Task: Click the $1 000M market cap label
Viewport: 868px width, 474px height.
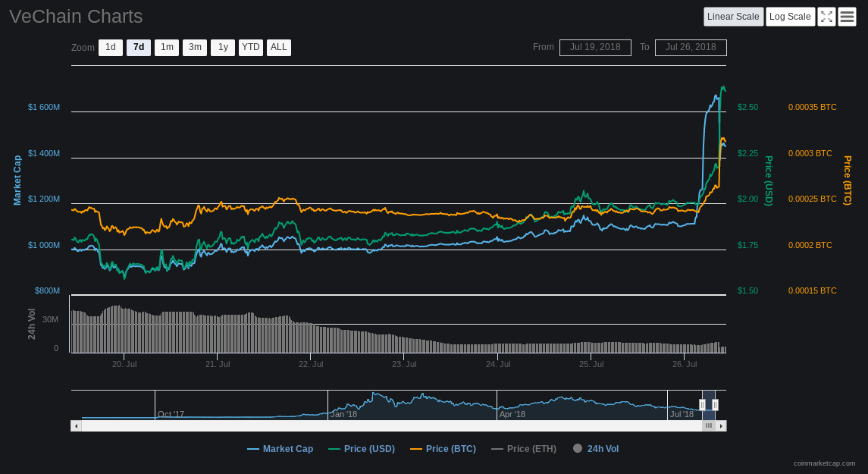Action: pos(44,245)
